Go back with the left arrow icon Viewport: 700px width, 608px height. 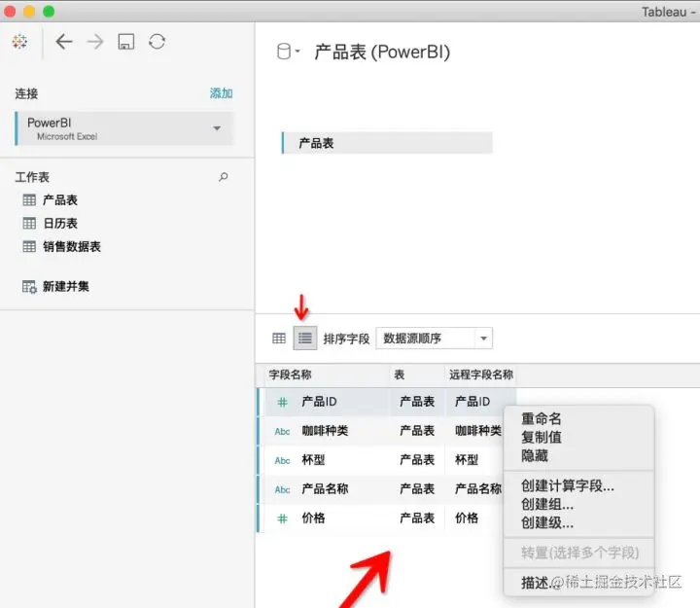64,42
